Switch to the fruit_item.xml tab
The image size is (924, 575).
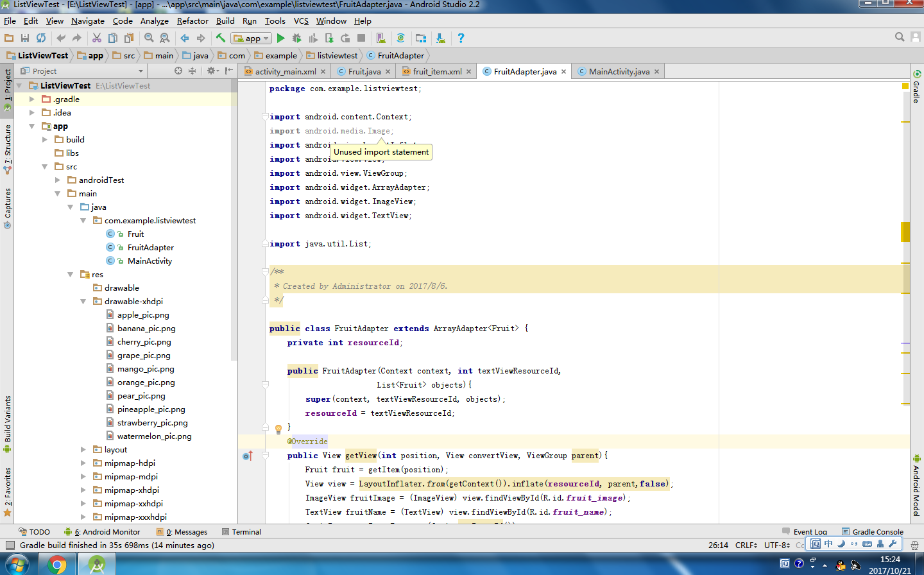coord(437,72)
